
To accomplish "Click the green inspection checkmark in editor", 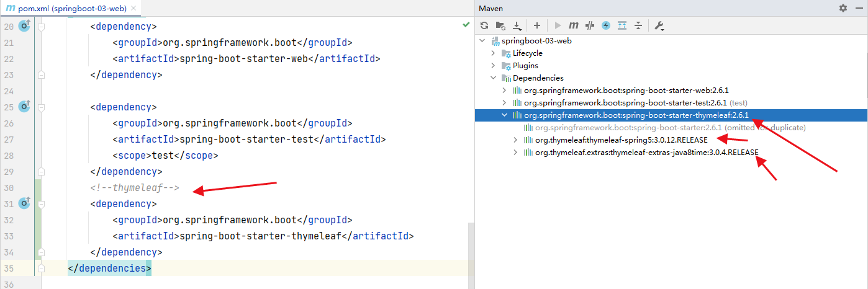I will [466, 25].
